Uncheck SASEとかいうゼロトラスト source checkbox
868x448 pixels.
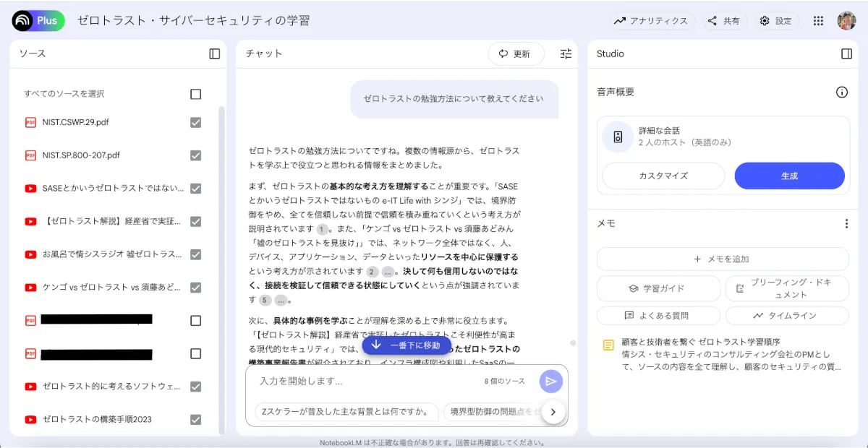point(195,189)
